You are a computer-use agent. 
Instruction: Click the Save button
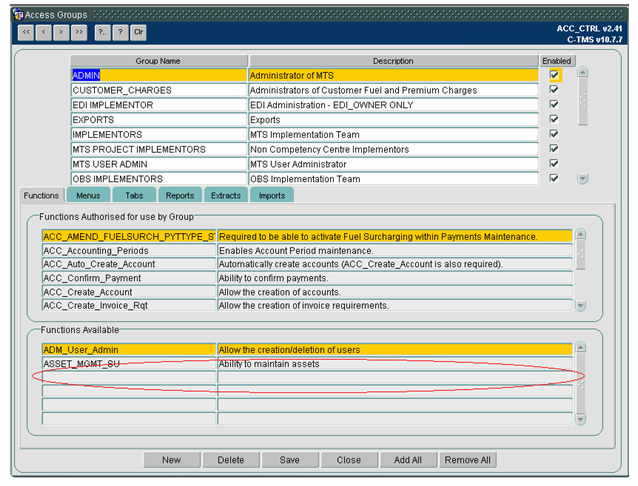coord(290,460)
